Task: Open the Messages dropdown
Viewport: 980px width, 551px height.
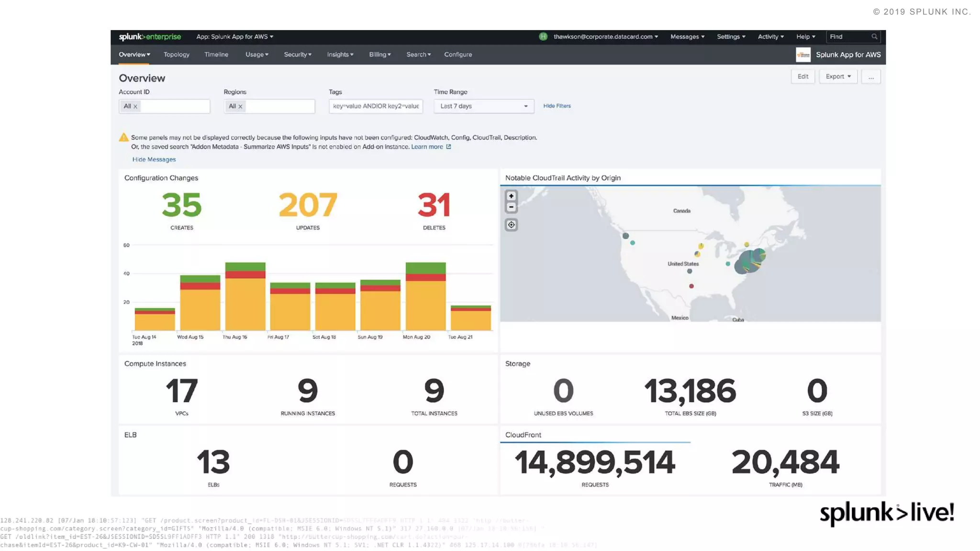Action: (687, 37)
